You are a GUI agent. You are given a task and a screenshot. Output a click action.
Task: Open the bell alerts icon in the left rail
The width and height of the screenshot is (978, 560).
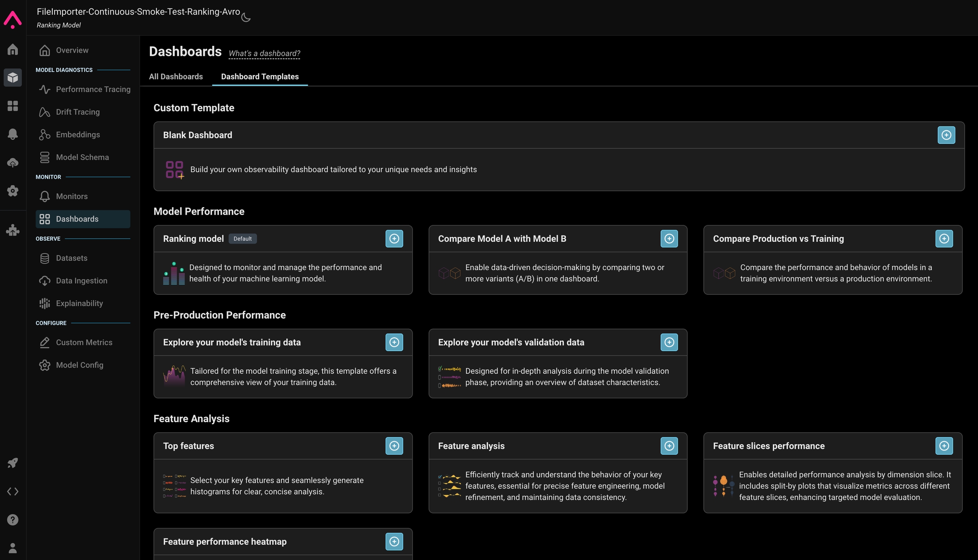pos(13,134)
